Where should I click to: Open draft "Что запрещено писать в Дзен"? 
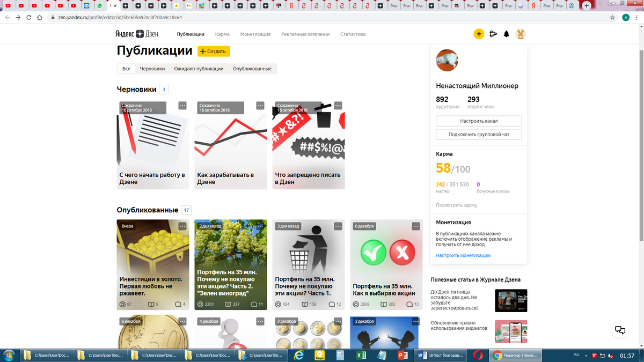(309, 145)
